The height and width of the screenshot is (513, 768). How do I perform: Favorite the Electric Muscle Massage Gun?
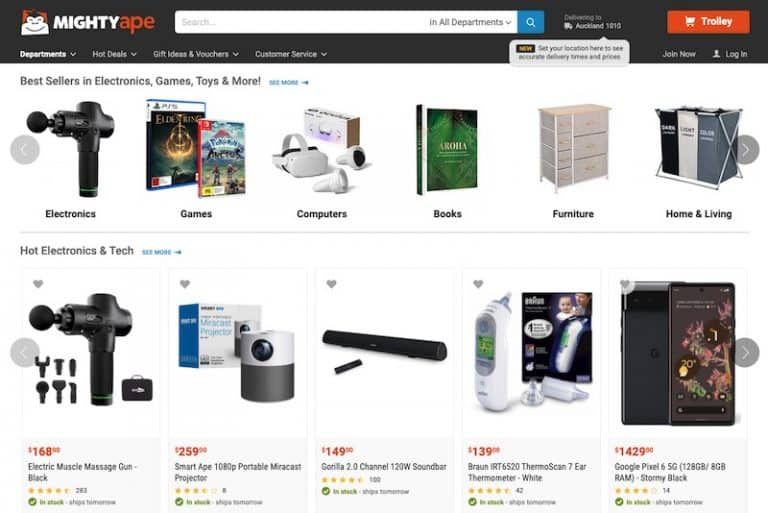(38, 284)
